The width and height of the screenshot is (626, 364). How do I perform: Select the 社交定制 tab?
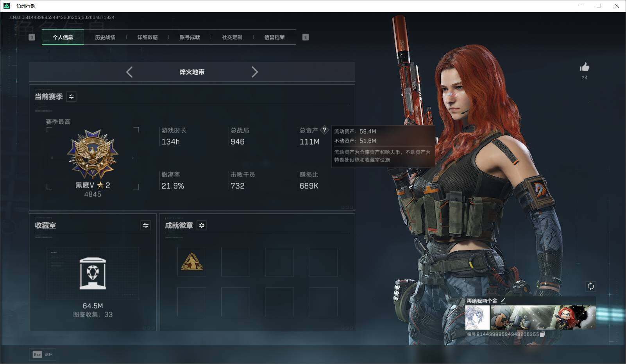click(x=232, y=37)
